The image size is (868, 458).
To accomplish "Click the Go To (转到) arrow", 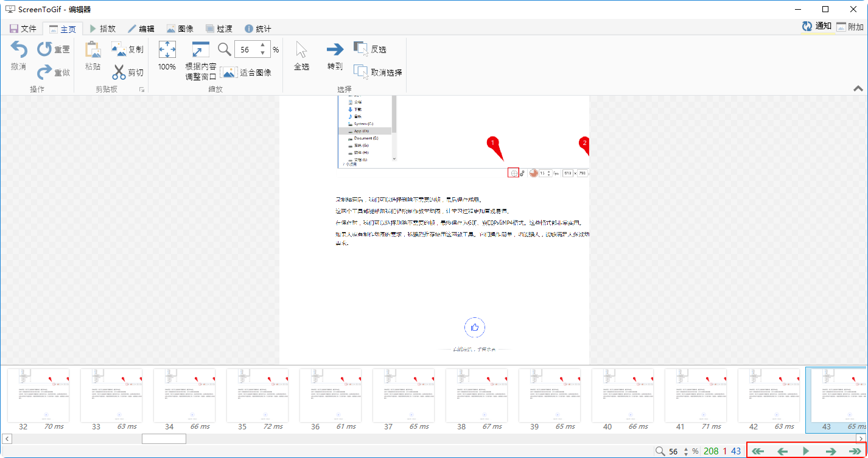I will [335, 50].
